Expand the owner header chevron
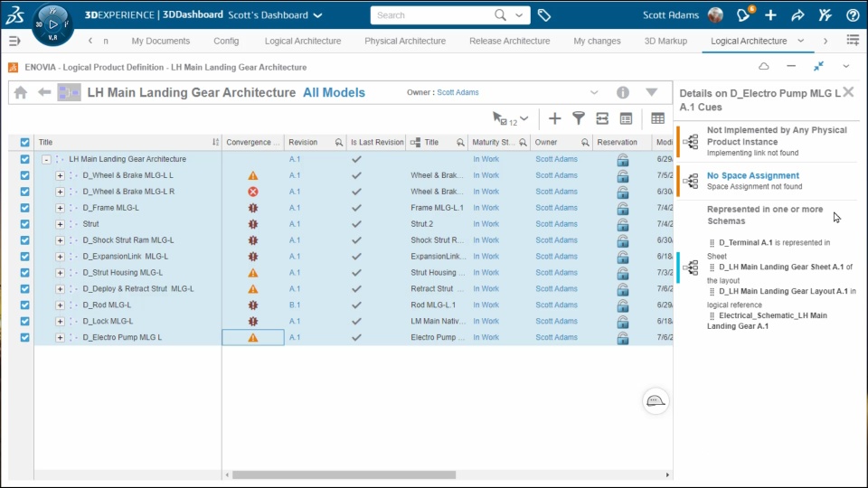The height and width of the screenshot is (488, 868). [x=594, y=92]
